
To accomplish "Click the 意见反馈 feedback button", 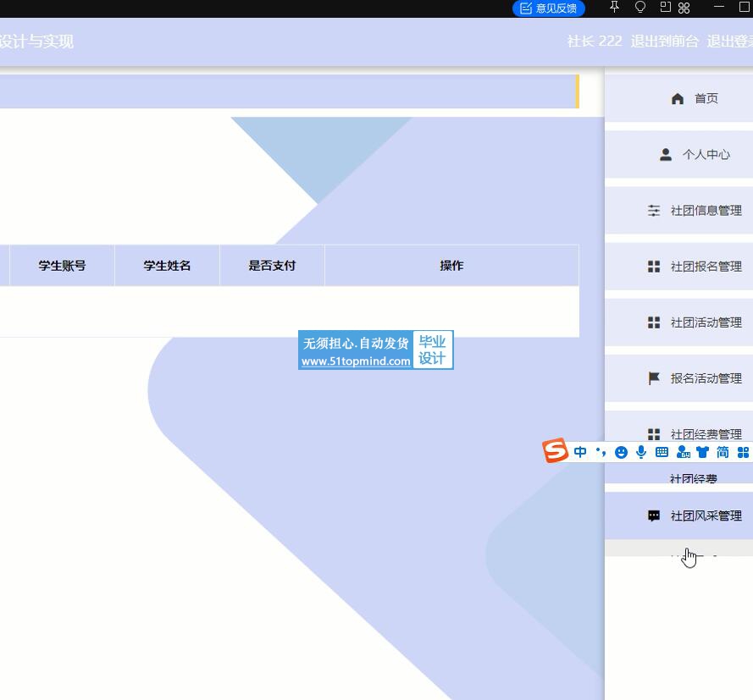I will [x=549, y=8].
